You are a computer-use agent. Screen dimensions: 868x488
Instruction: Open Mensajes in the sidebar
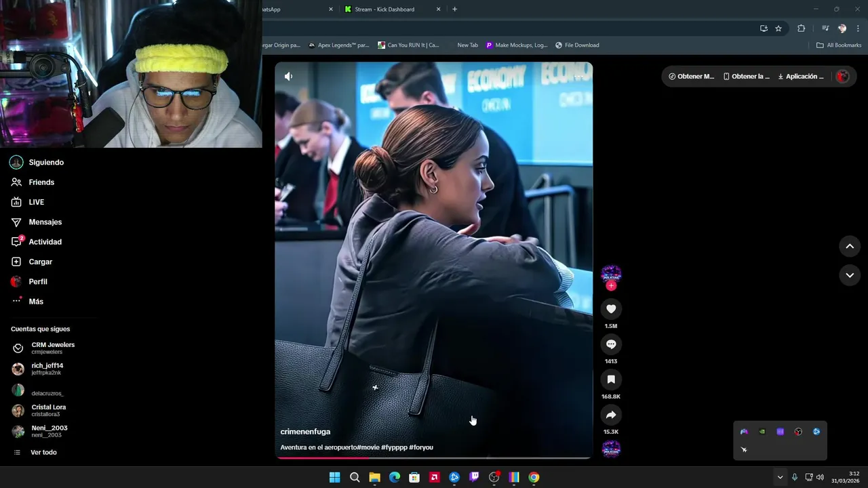coord(36,222)
